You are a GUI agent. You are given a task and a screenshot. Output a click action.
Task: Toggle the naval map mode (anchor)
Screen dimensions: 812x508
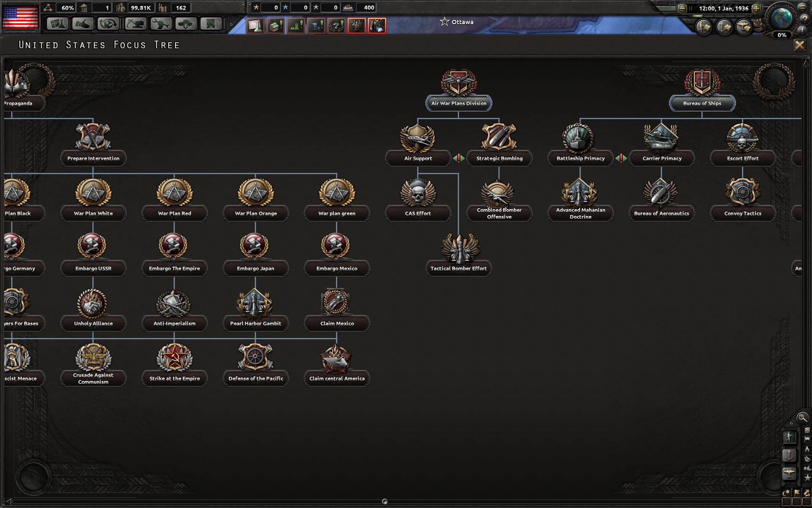coord(789,456)
